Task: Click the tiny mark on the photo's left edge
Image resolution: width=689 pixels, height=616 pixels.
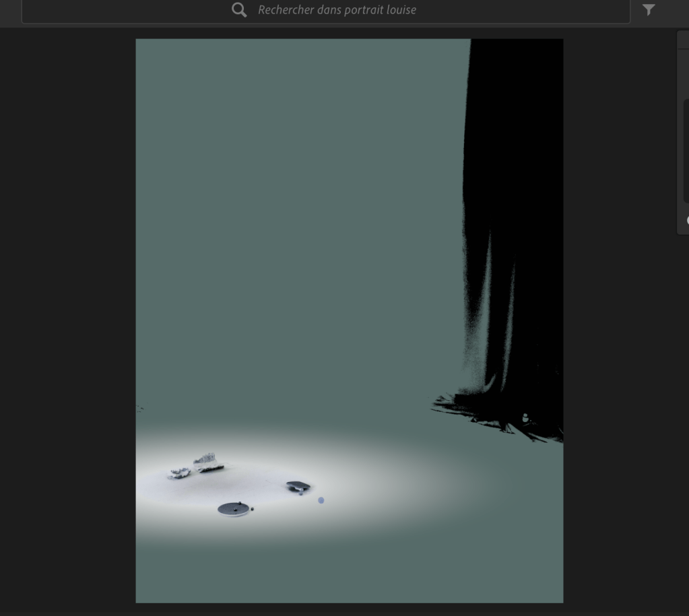Action: coord(139,408)
